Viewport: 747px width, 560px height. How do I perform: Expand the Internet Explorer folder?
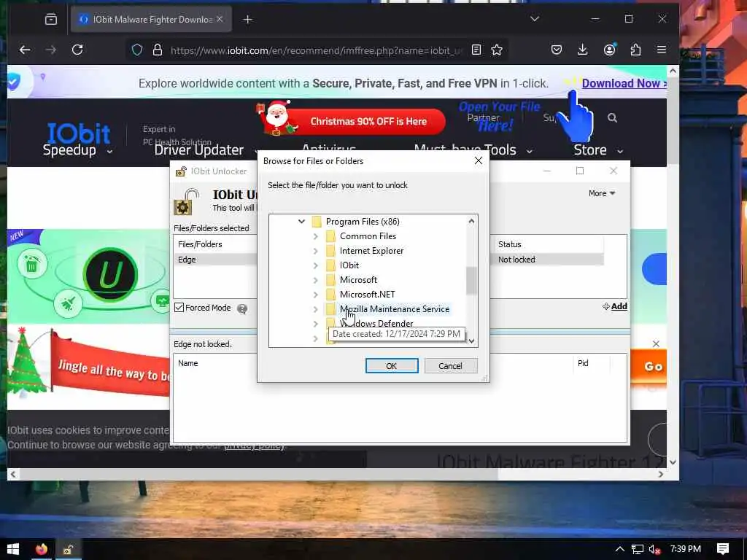pyautogui.click(x=315, y=251)
